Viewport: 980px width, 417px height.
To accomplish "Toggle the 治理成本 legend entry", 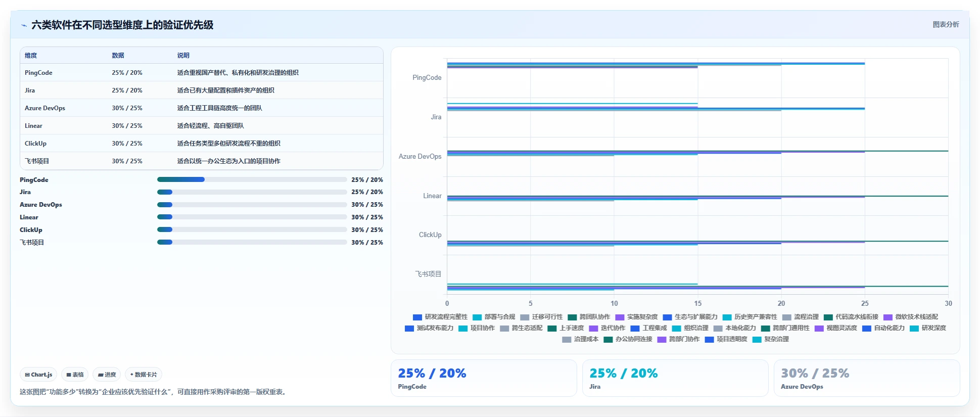I will click(x=580, y=339).
